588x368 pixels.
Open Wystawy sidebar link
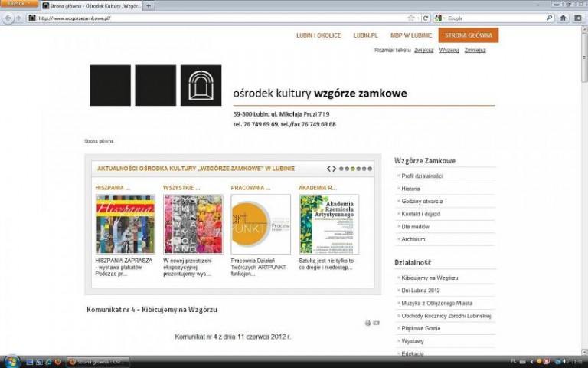[x=413, y=341]
